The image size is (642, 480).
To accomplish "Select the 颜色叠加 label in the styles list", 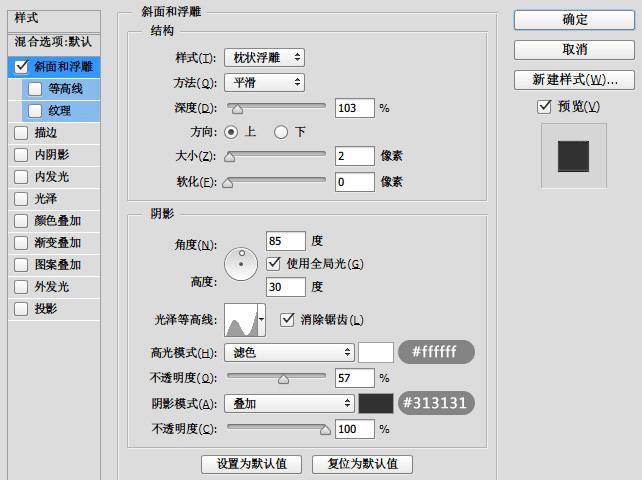I will pyautogui.click(x=58, y=221).
